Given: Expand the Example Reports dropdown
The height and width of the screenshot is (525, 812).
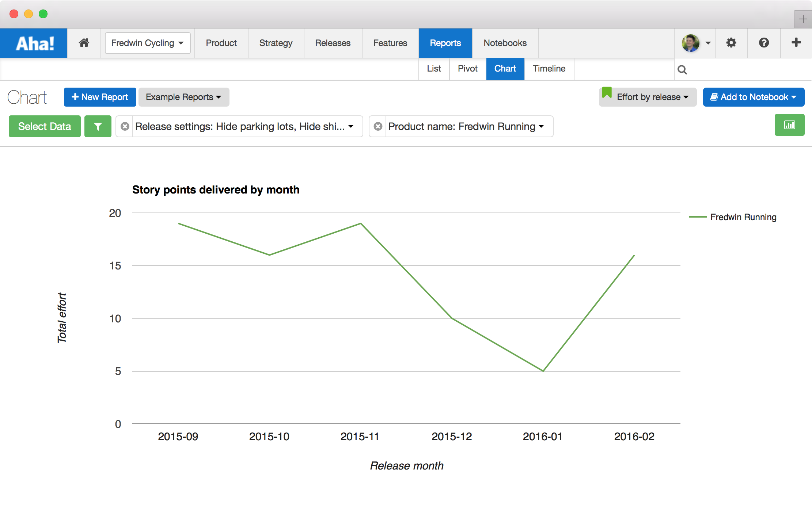Looking at the screenshot, I should [x=183, y=97].
